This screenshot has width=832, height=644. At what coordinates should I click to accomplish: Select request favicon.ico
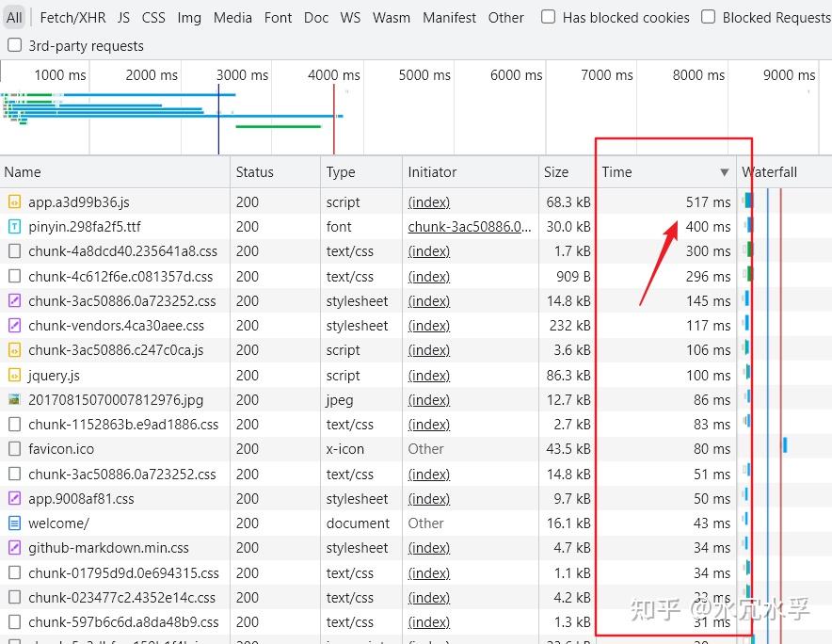[61, 449]
